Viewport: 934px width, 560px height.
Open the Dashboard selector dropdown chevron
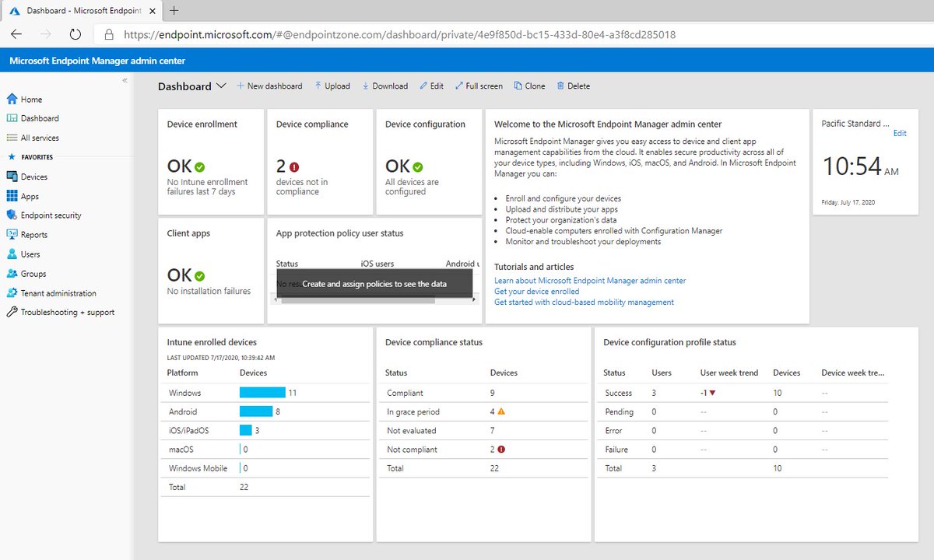pyautogui.click(x=221, y=86)
